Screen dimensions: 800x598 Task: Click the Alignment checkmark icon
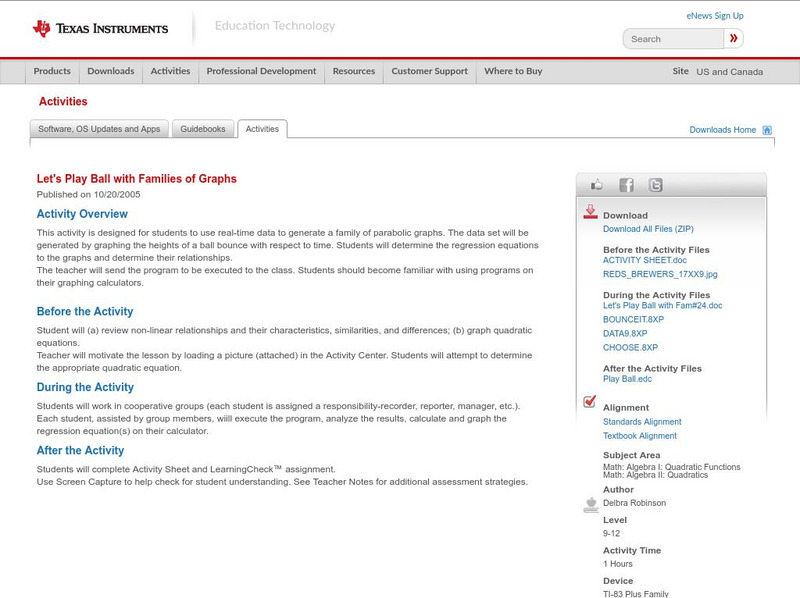point(589,402)
